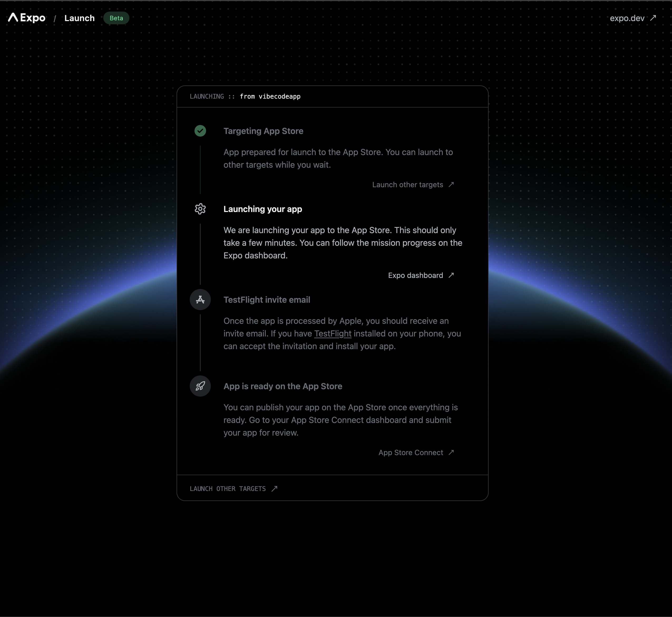Click the gear icon beside Launching your app
The width and height of the screenshot is (672, 617).
coord(200,209)
